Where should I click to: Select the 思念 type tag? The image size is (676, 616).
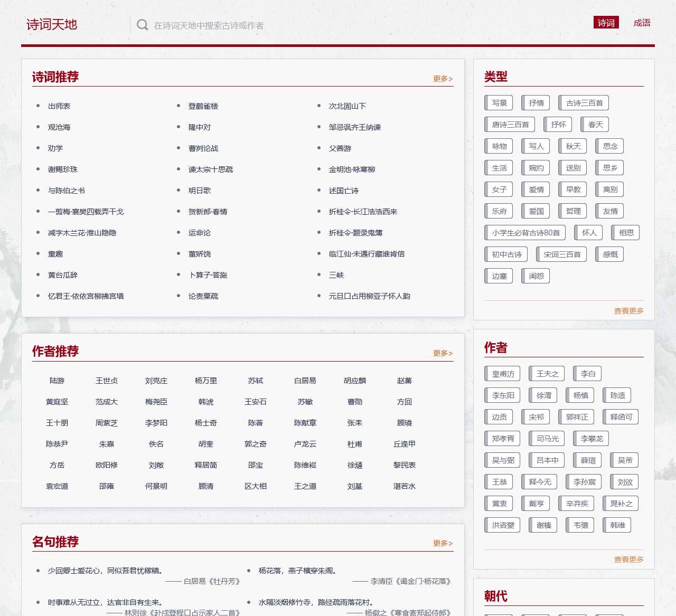(x=610, y=146)
